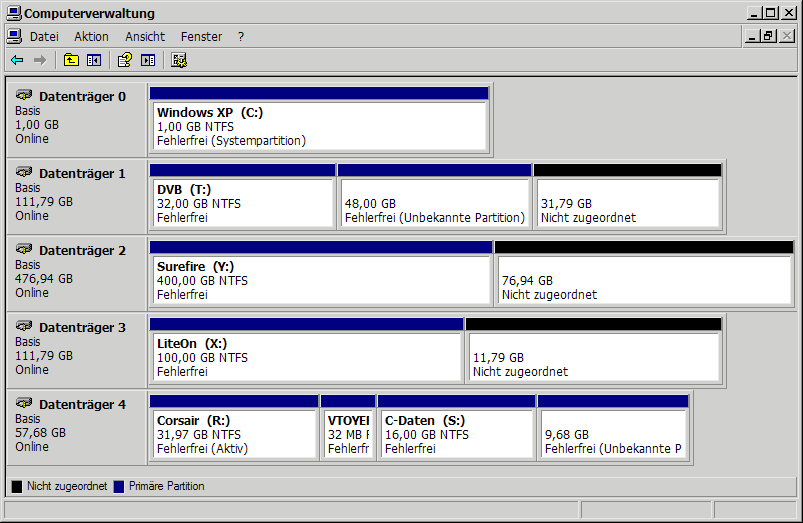Select the 76,94 GB unallocated space
Image resolution: width=803 pixels, height=523 pixels.
click(x=644, y=274)
